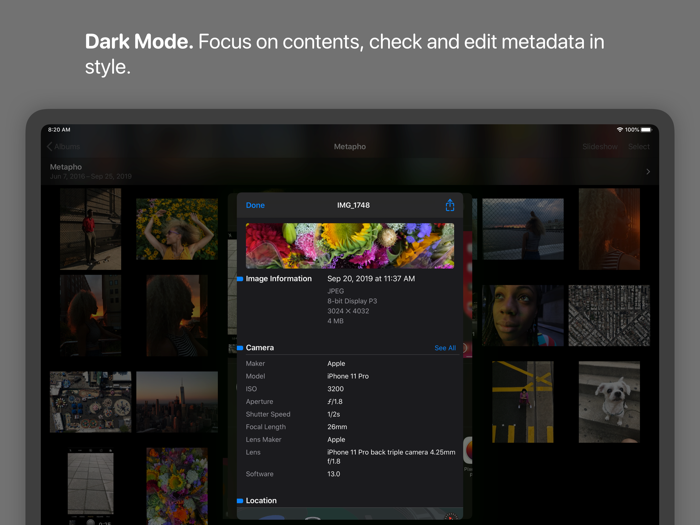Open the flat-lay watches and gadgets photo
The height and width of the screenshot is (525, 700).
pos(91,402)
